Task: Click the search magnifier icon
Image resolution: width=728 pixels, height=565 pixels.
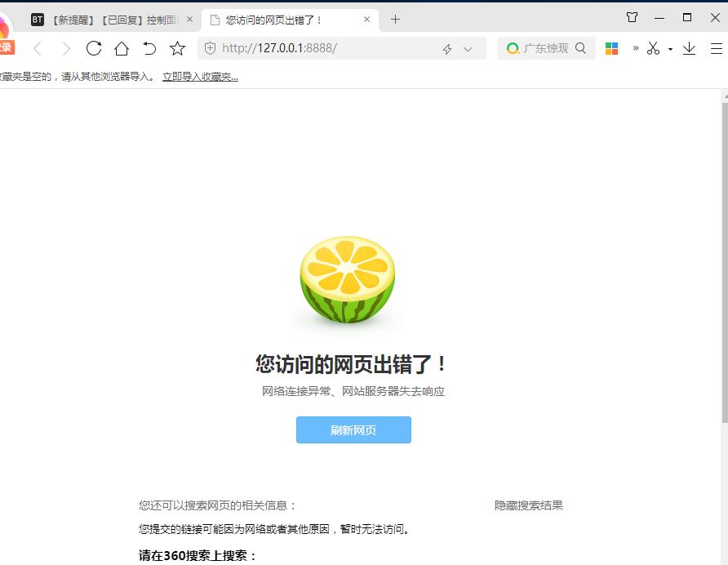Action: pyautogui.click(x=580, y=48)
